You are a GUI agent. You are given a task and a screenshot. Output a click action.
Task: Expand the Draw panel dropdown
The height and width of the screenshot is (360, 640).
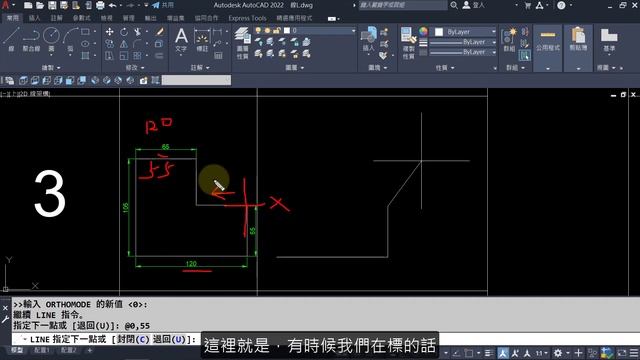click(51, 68)
